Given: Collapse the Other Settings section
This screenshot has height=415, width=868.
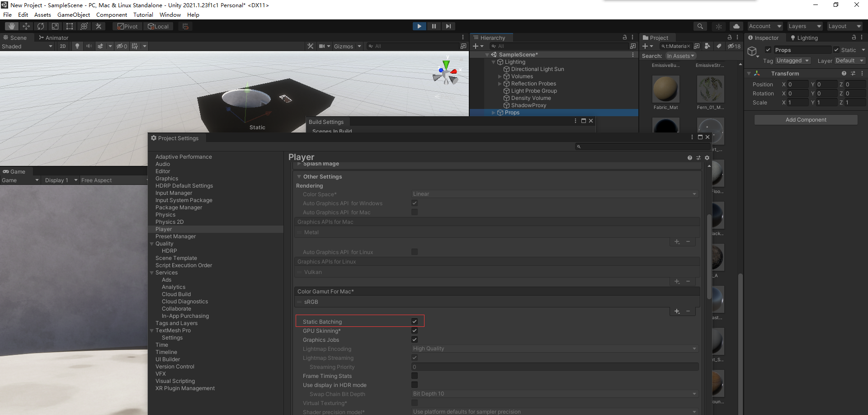Looking at the screenshot, I should [x=299, y=177].
